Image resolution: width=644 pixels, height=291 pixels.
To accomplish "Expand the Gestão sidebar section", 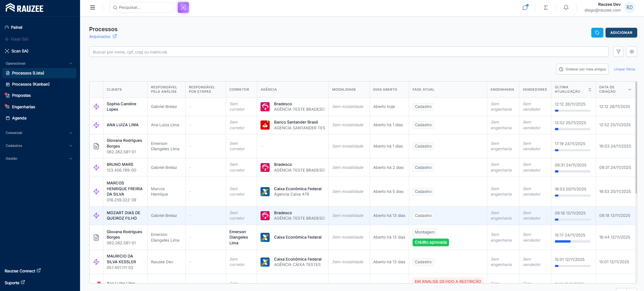I will click(x=71, y=159).
